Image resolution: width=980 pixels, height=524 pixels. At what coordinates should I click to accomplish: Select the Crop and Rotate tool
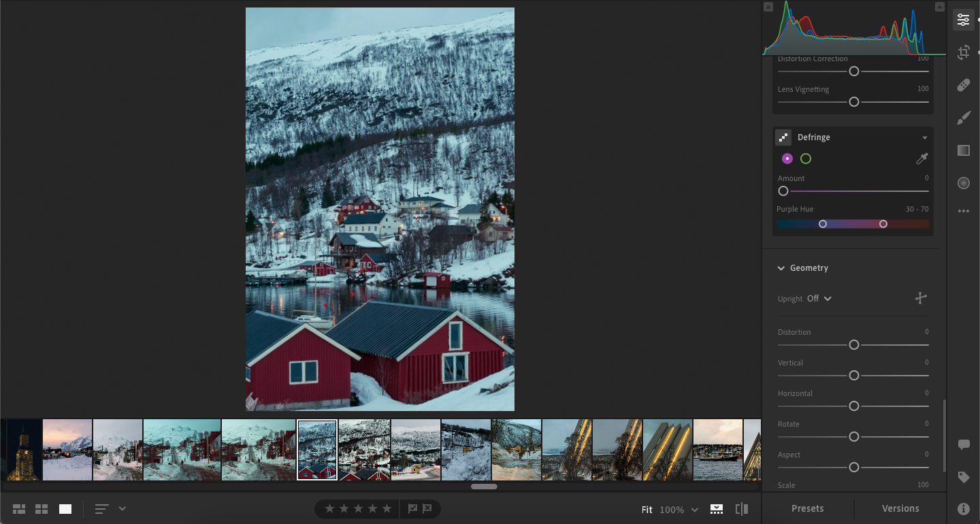point(963,52)
